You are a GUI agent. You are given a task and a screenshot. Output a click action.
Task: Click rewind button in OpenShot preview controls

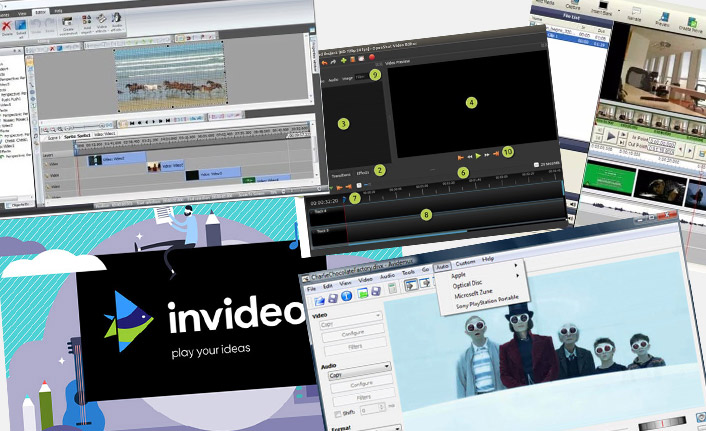tap(469, 157)
